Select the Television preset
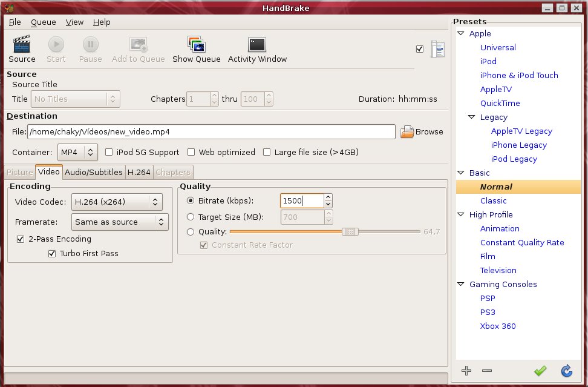 tap(498, 270)
